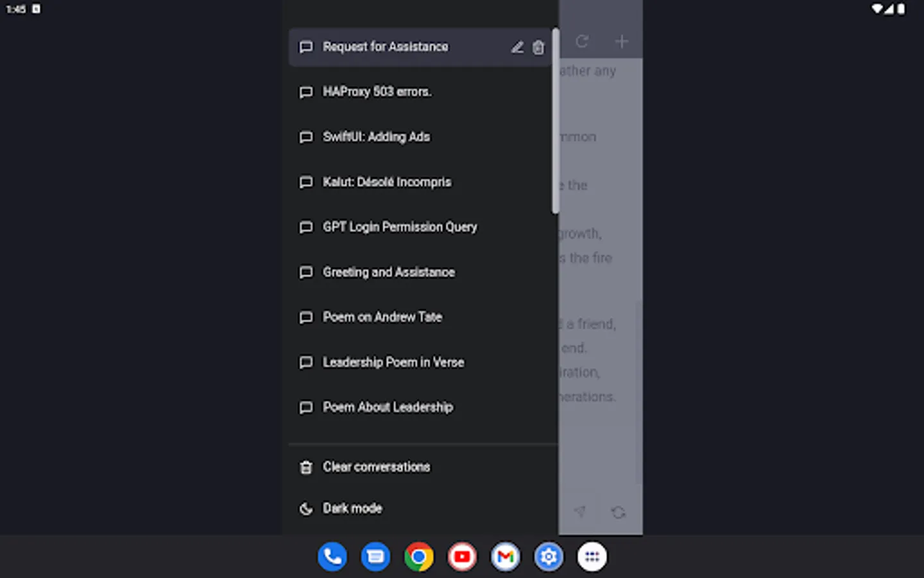Click chat icon beside Greeting and Assistance
This screenshot has height=578, width=924.
[306, 272]
